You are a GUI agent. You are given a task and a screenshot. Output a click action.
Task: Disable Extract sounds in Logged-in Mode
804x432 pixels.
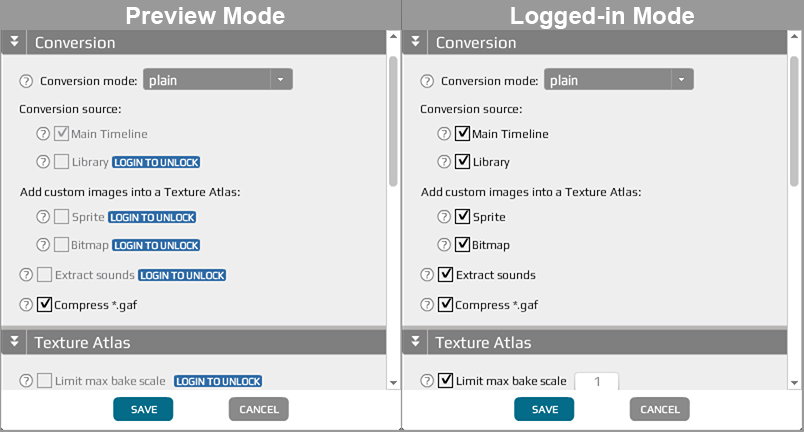point(446,275)
